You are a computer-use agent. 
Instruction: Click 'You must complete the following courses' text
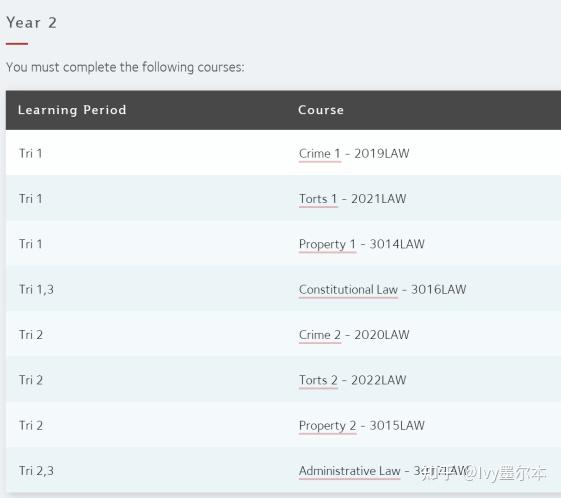point(125,67)
